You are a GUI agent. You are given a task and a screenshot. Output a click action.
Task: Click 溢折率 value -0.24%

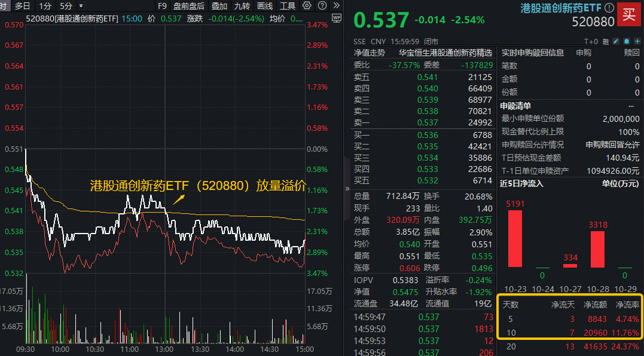[478, 280]
